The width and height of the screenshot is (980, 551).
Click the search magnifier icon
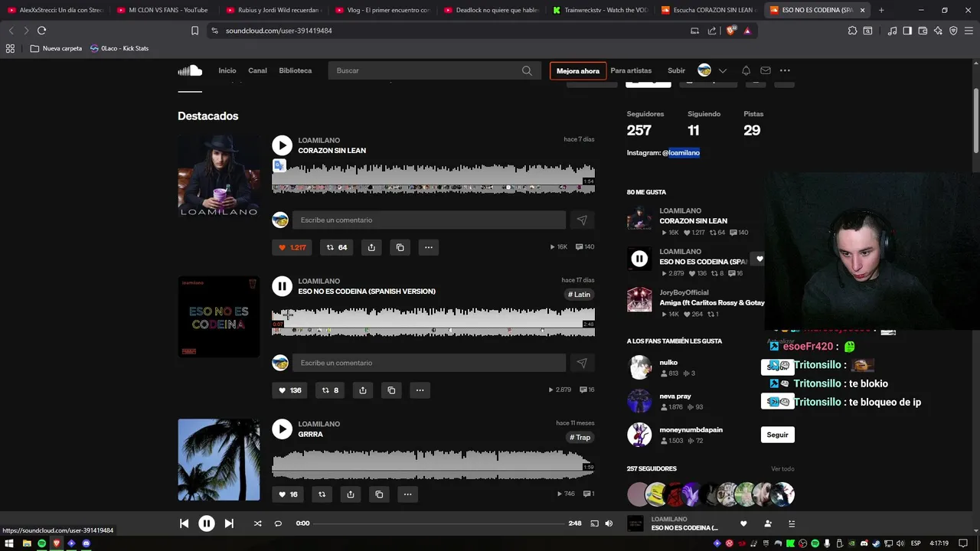point(527,70)
